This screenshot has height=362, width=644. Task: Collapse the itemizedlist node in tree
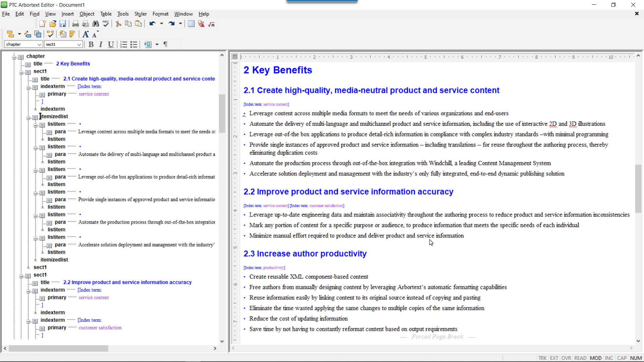[x=29, y=118]
